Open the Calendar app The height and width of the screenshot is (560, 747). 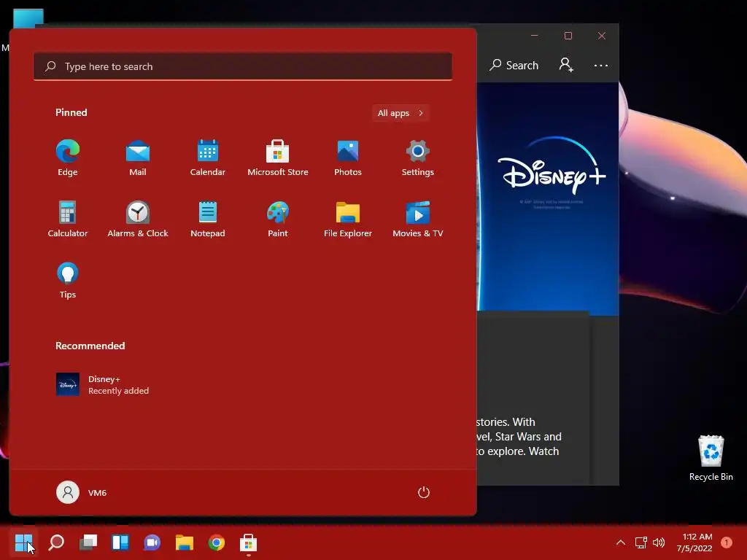pyautogui.click(x=208, y=158)
